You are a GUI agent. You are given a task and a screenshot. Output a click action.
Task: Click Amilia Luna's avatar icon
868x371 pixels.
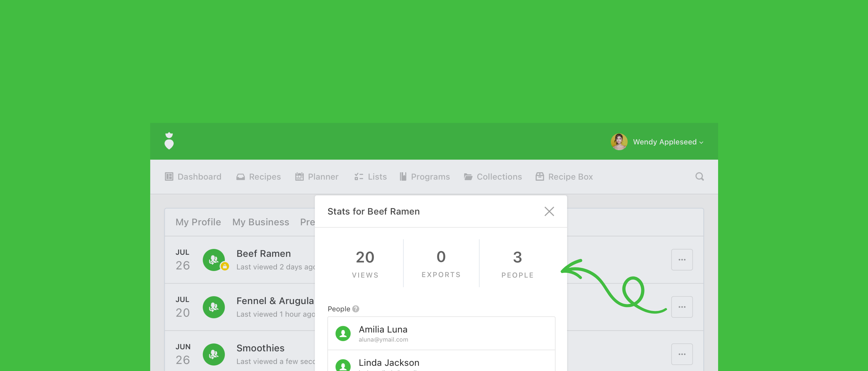[x=343, y=333]
